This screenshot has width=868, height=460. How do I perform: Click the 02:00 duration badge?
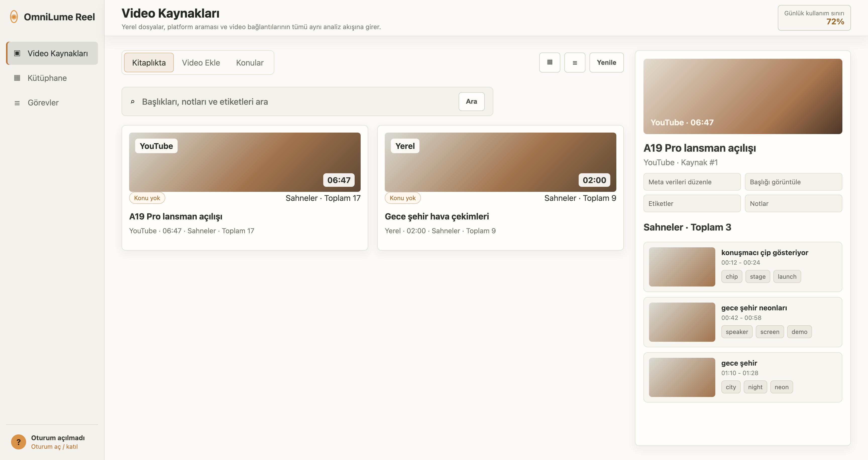tap(594, 180)
